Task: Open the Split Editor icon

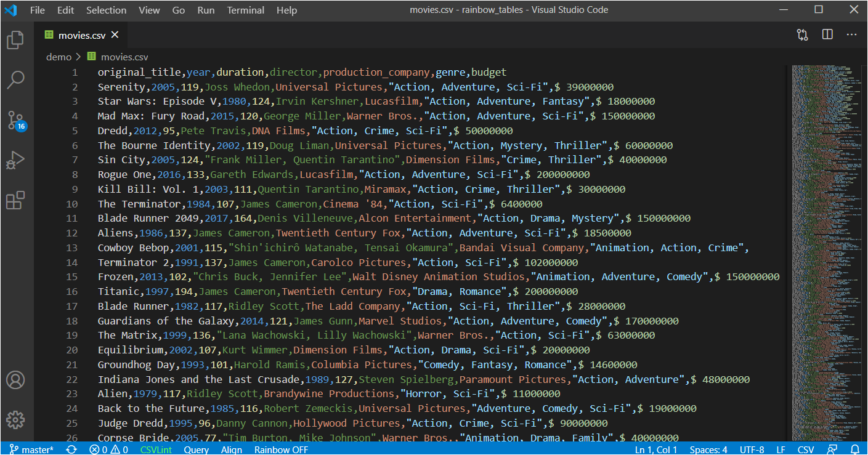Action: click(x=827, y=35)
